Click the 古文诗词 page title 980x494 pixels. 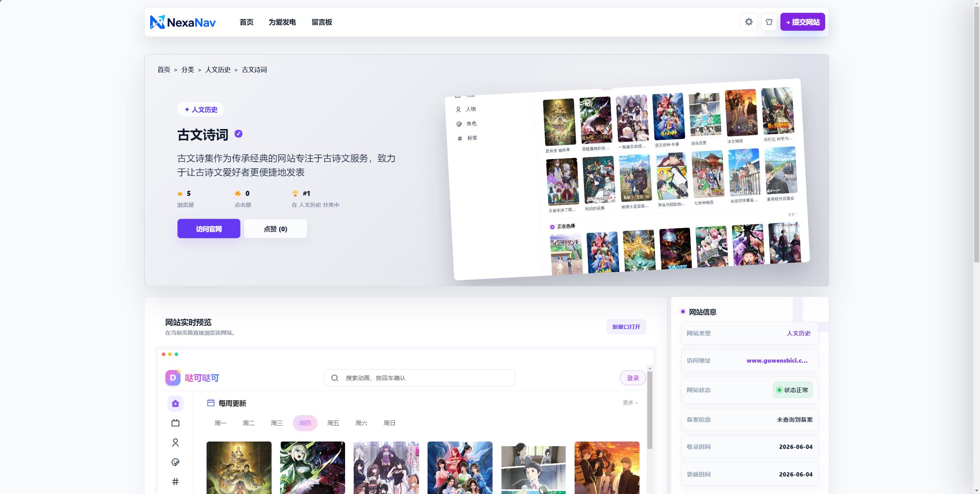tap(203, 135)
